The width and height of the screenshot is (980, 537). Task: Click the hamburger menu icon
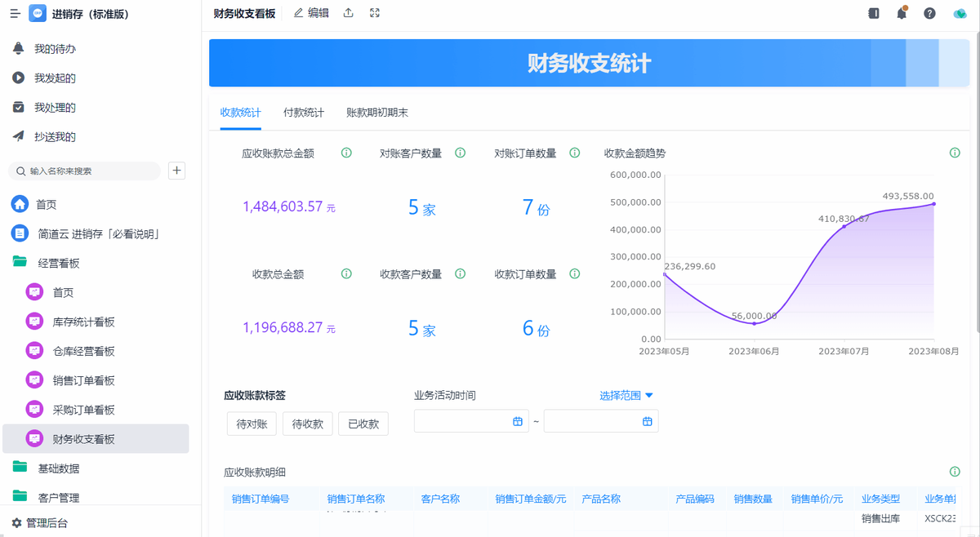tap(15, 14)
